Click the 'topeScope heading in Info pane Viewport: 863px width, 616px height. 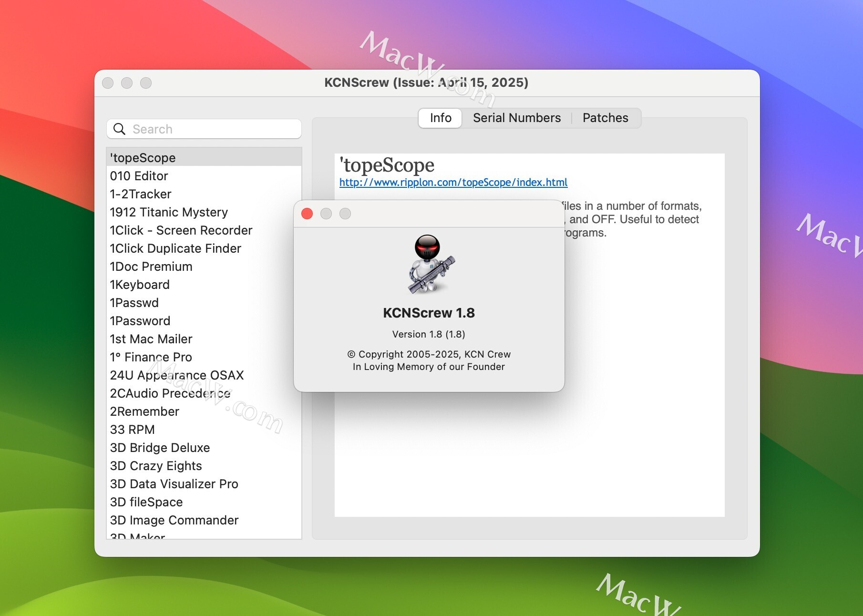pyautogui.click(x=387, y=165)
